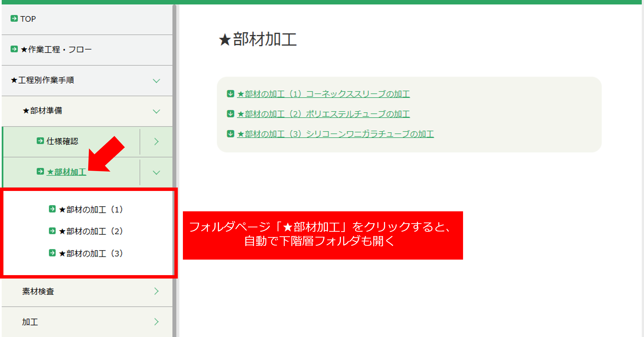Screen dimensions: 644x337
Task: Click the arrow icon beside ★作業工程・フロー
Action: pyautogui.click(x=14, y=49)
